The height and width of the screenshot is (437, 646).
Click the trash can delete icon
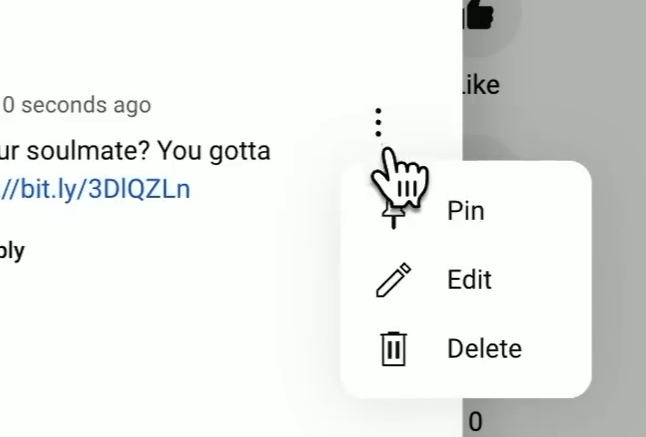pyautogui.click(x=393, y=349)
